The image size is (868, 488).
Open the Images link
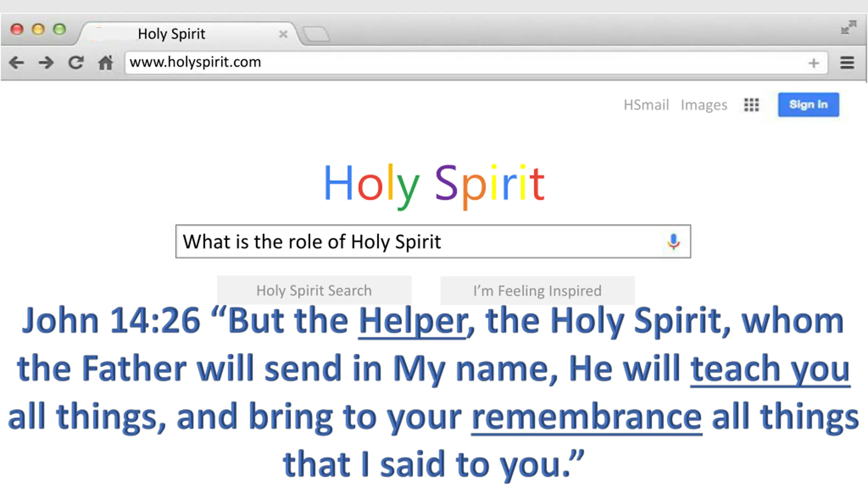(x=704, y=105)
